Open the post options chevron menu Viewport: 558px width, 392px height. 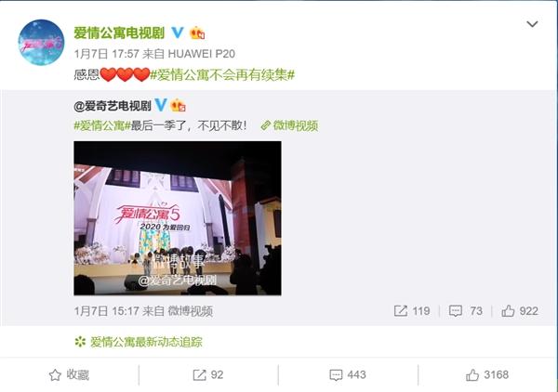tap(532, 24)
